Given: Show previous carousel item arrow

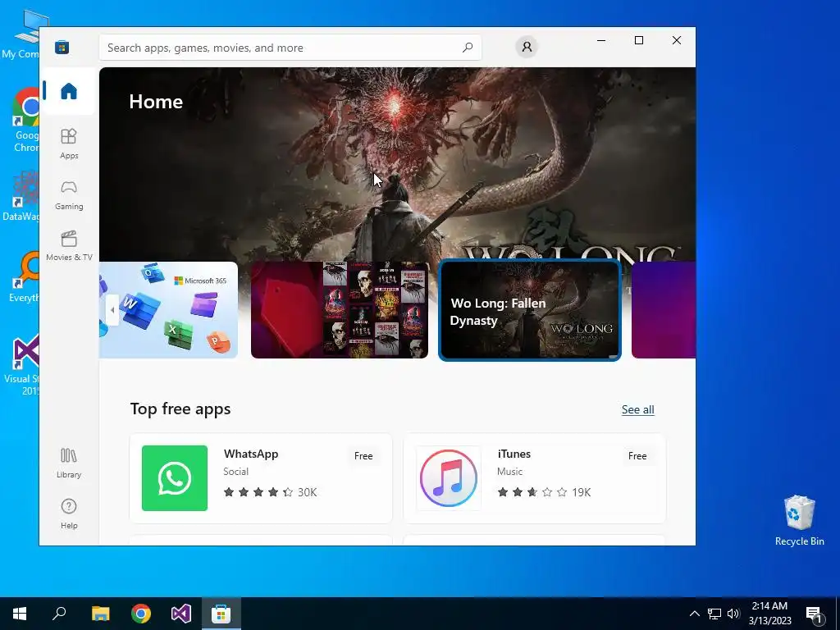Looking at the screenshot, I should pyautogui.click(x=112, y=309).
